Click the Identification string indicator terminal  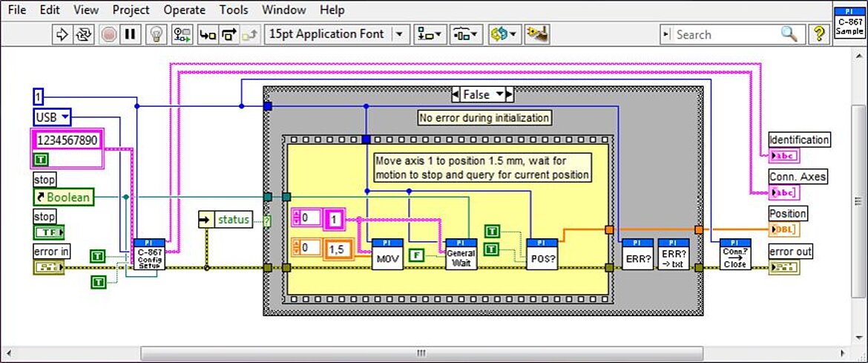785,155
